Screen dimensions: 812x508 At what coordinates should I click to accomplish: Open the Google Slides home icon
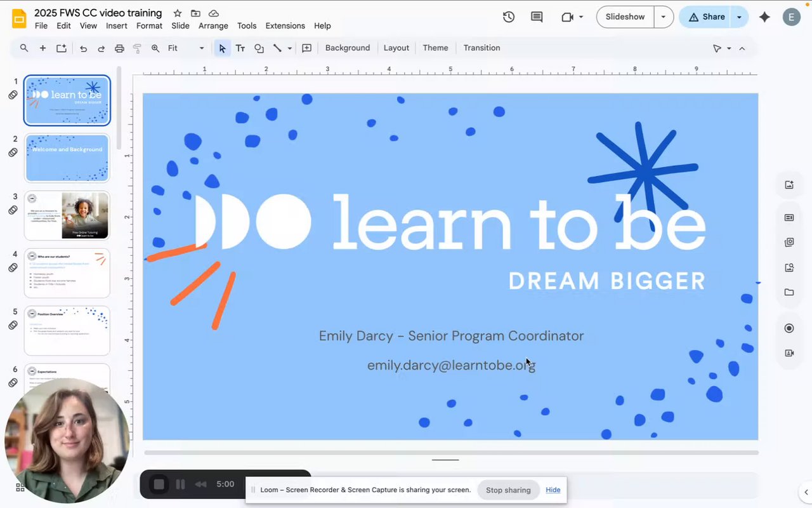tap(19, 19)
